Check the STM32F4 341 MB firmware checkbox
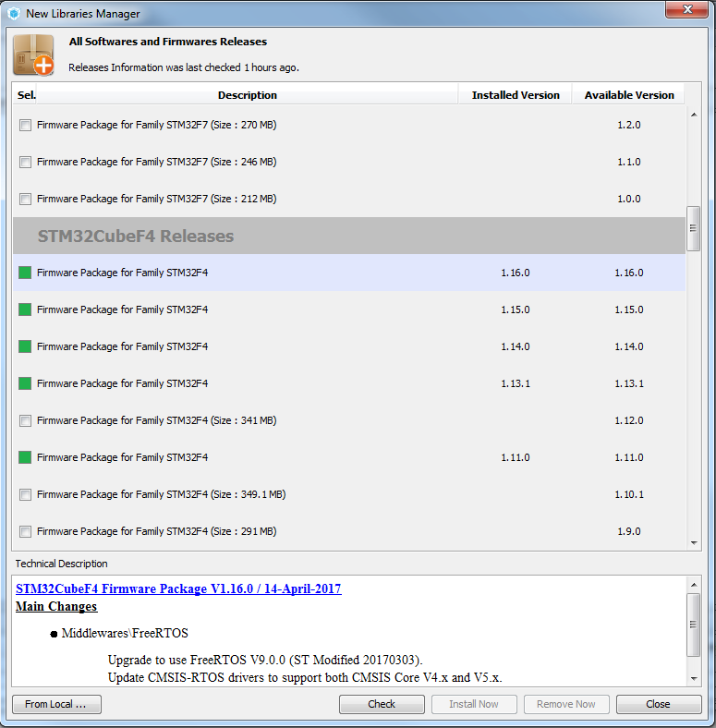716x728 pixels. point(25,420)
